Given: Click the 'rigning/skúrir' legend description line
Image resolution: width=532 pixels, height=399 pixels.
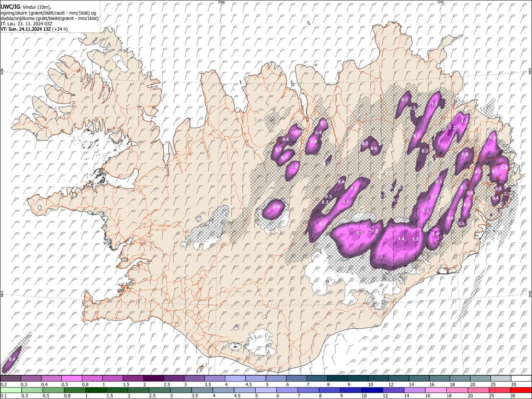Looking at the screenshot, I should tap(48, 13).
